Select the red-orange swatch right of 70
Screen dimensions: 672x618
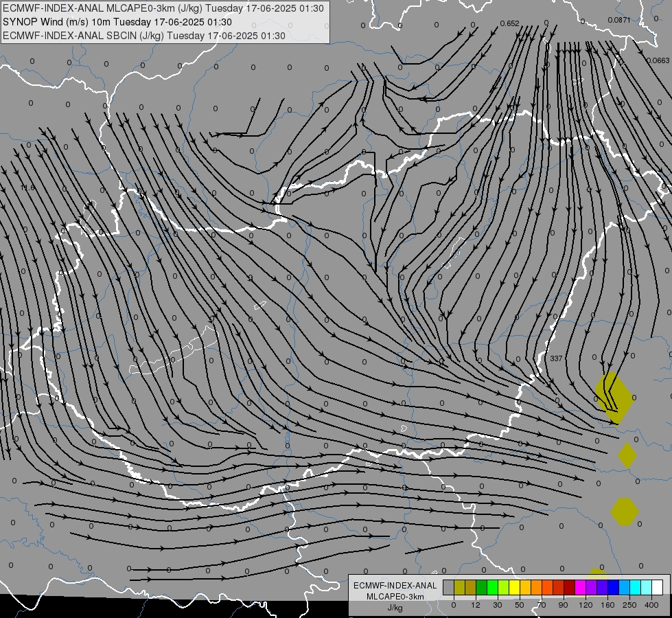coord(548,587)
